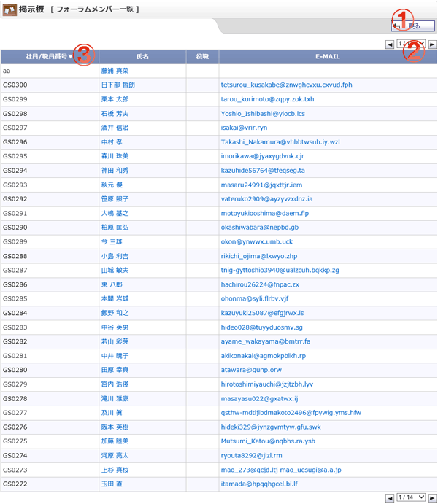Viewport: 438px width, 504px height.
Task: Open member 藤浦 真菜 profile link
Action: click(115, 71)
